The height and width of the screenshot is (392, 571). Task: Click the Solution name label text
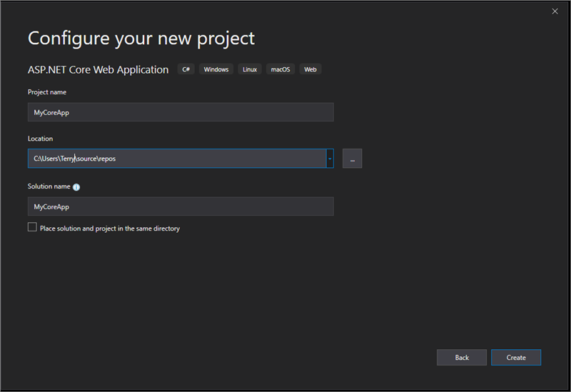[x=49, y=186]
